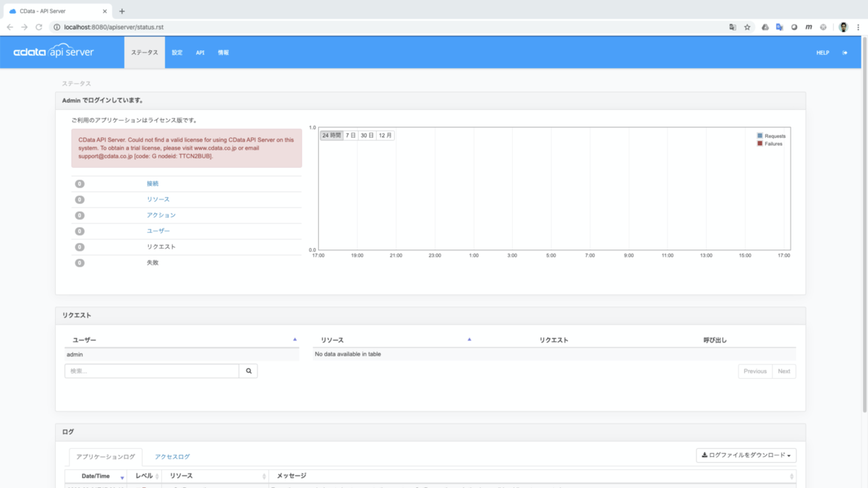Image resolution: width=868 pixels, height=488 pixels.
Task: Click the search magnifier button
Action: pyautogui.click(x=249, y=371)
